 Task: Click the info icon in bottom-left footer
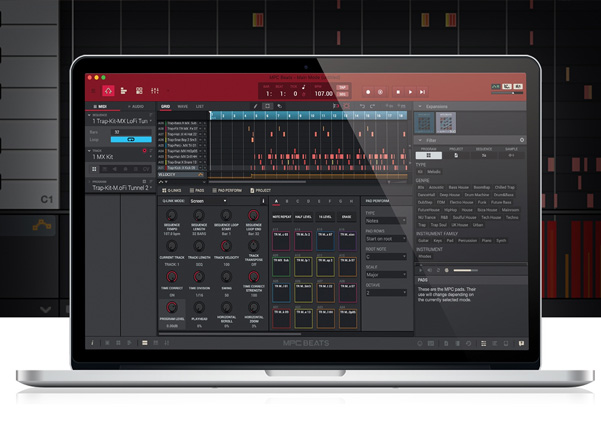[x=92, y=343]
